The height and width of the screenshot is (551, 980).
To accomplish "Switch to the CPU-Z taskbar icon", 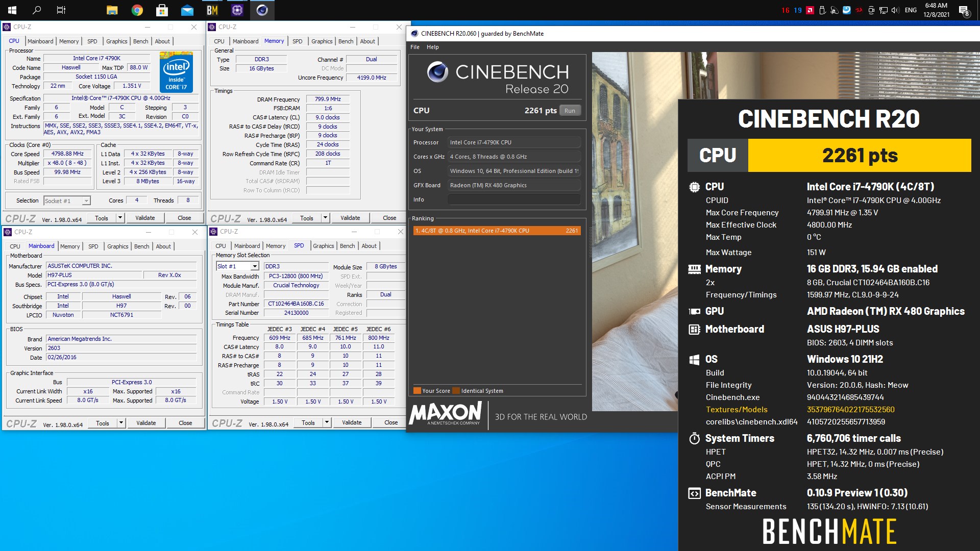I will click(237, 10).
